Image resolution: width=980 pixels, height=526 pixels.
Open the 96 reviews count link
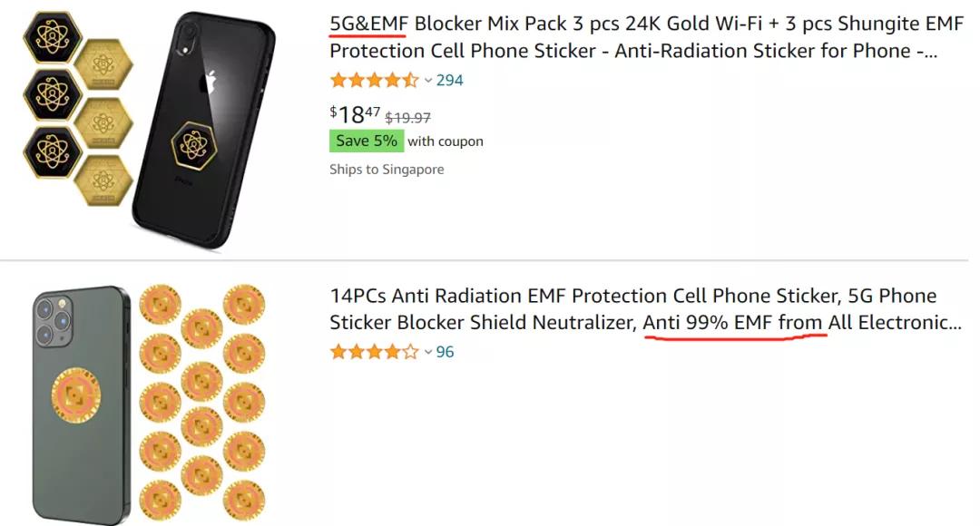click(x=445, y=352)
